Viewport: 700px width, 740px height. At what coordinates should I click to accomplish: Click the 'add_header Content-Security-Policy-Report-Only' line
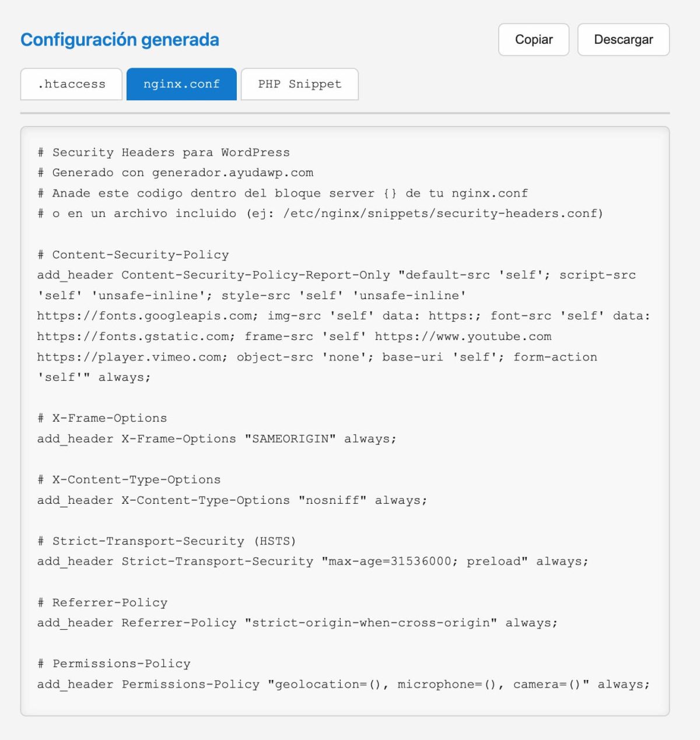coord(337,275)
